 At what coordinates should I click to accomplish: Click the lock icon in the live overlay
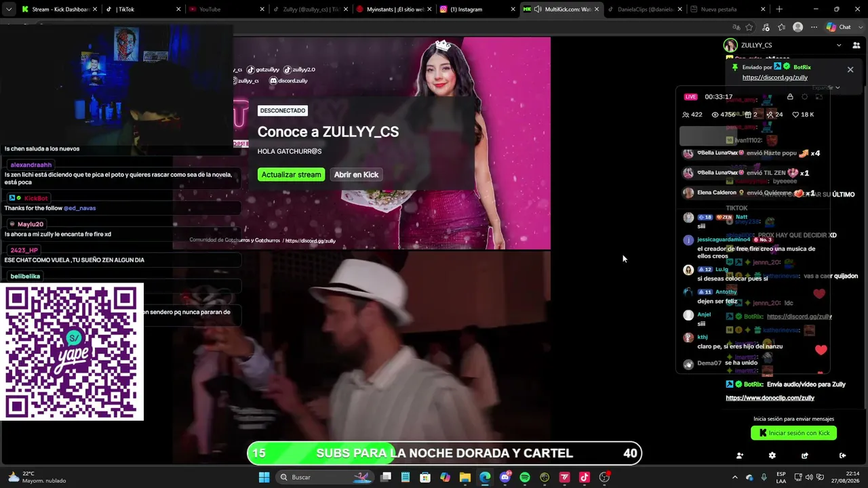(x=790, y=97)
